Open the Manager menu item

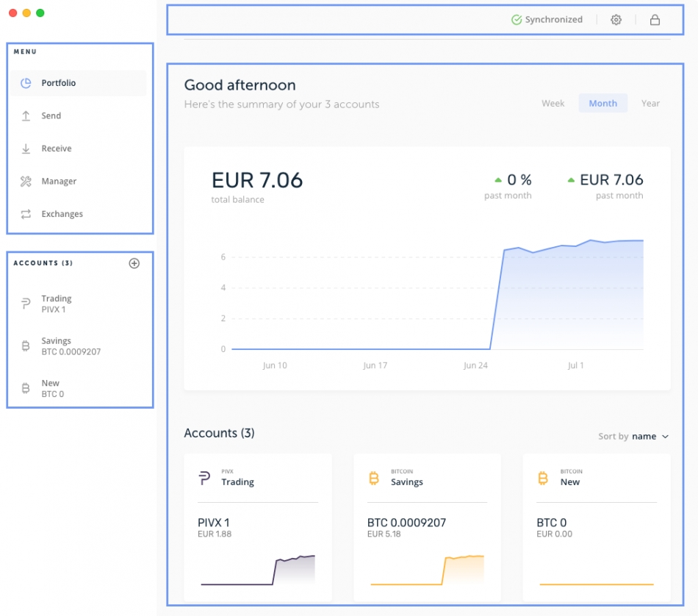tap(79, 182)
